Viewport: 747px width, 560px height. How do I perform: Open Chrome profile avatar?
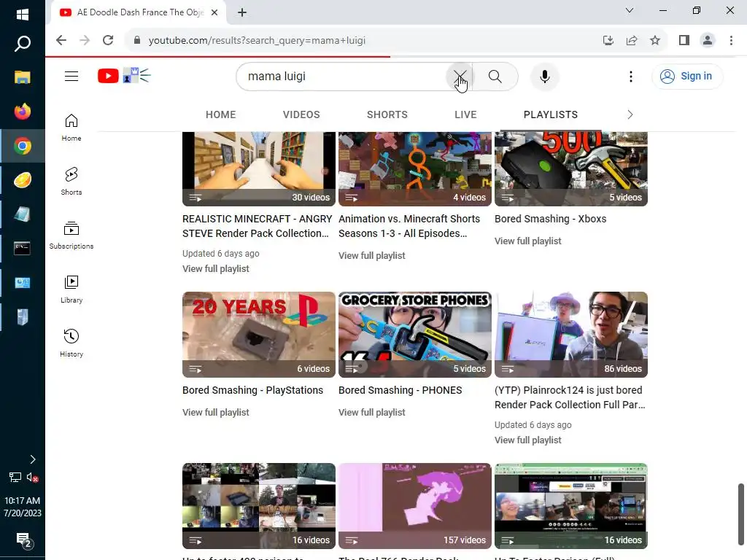click(708, 41)
